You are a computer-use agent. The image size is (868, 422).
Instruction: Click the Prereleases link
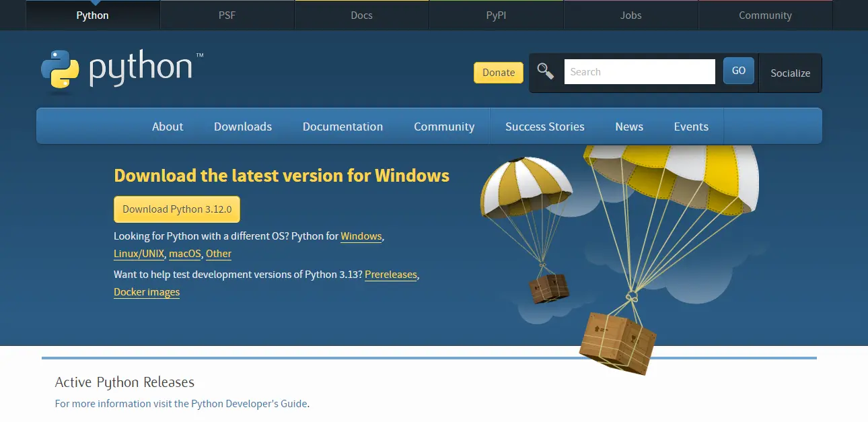coord(390,275)
